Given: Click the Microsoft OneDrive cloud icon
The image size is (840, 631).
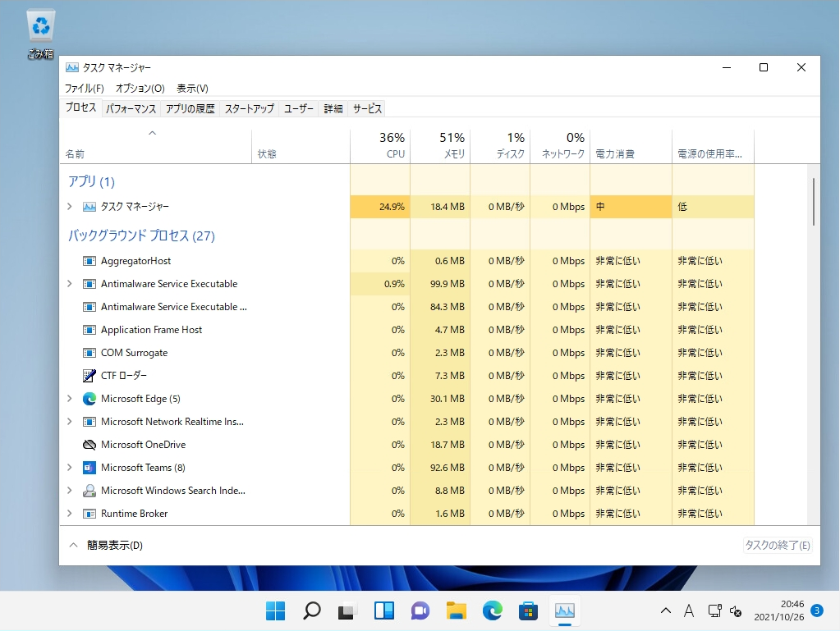Looking at the screenshot, I should click(89, 445).
